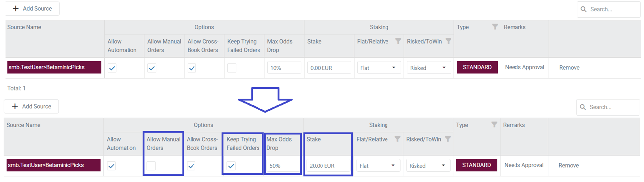Screen dimensions: 644x182
Task: Open the Risked dropdown in lower row
Action: tap(429, 166)
